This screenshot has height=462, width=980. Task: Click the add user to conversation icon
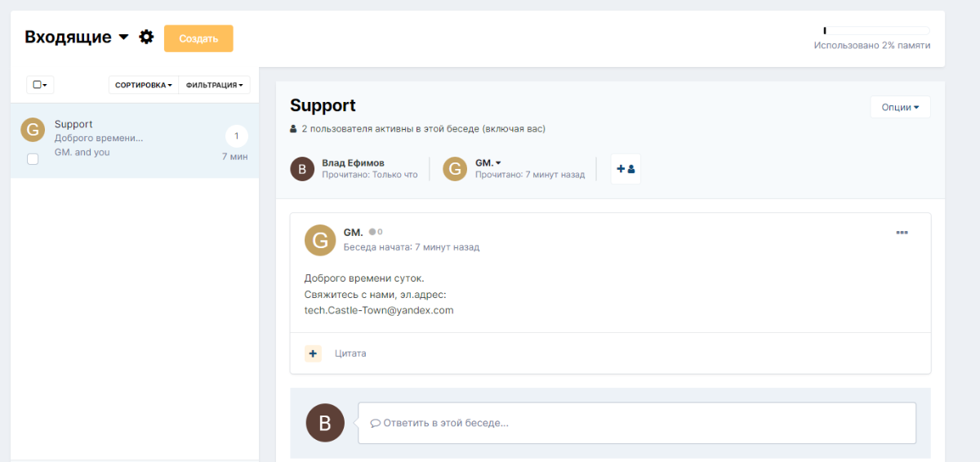coord(626,169)
